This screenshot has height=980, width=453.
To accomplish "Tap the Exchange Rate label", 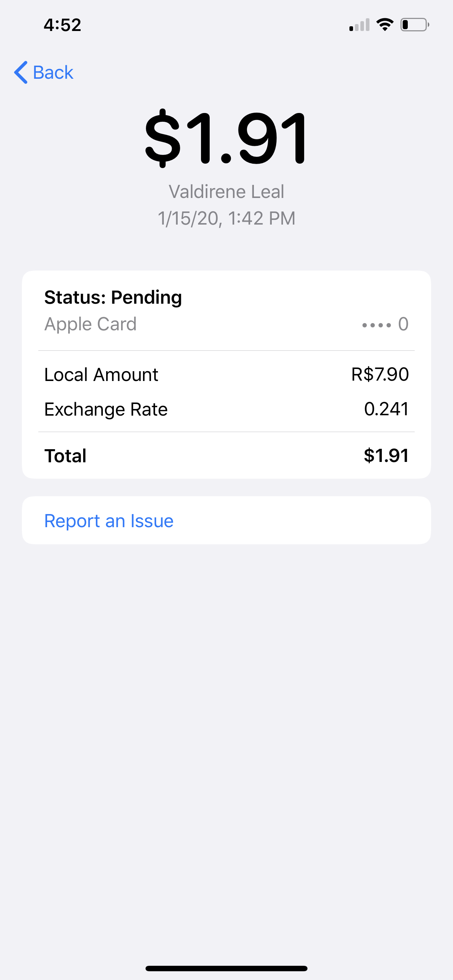I will click(106, 409).
